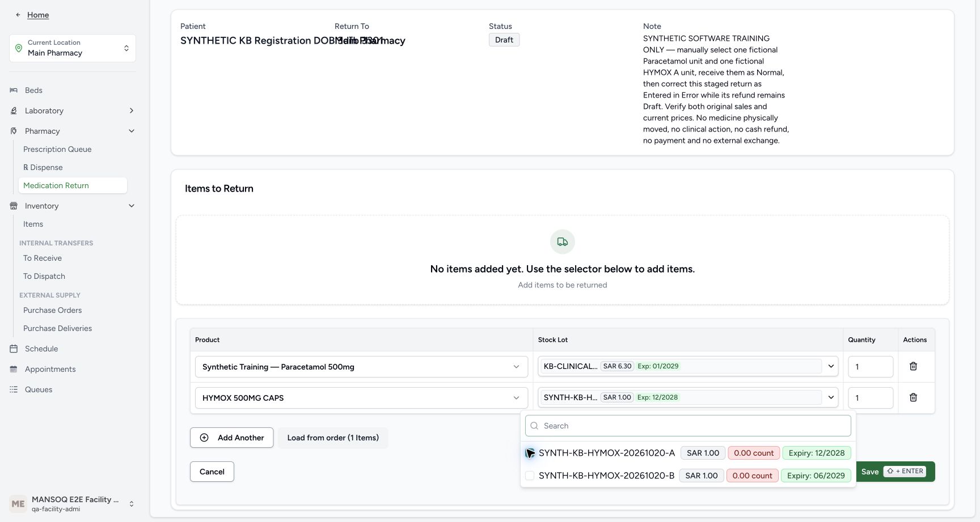The width and height of the screenshot is (980, 522).
Task: Check the SYNTH-KB-HYMOX-20261020-B lot checkbox
Action: [x=530, y=476]
